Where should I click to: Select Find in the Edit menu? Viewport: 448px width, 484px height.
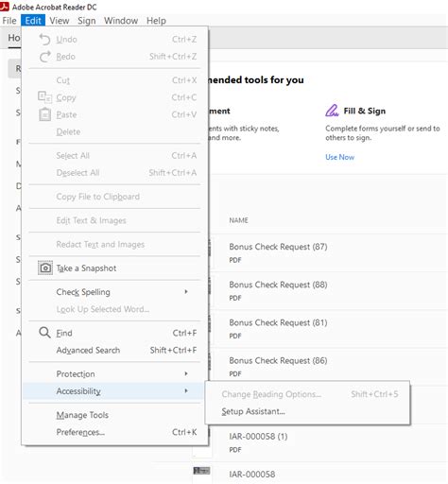[x=114, y=333]
